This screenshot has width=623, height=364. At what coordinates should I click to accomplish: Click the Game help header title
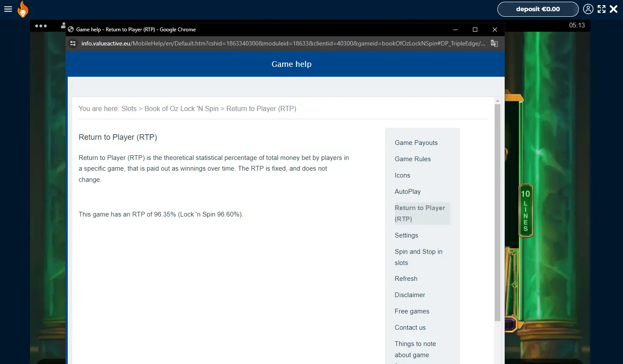pyautogui.click(x=292, y=64)
